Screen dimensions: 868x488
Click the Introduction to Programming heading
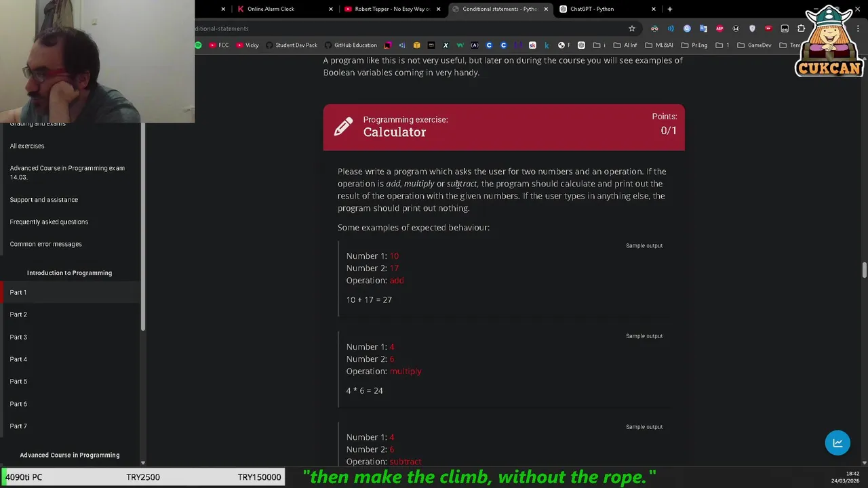tap(69, 272)
